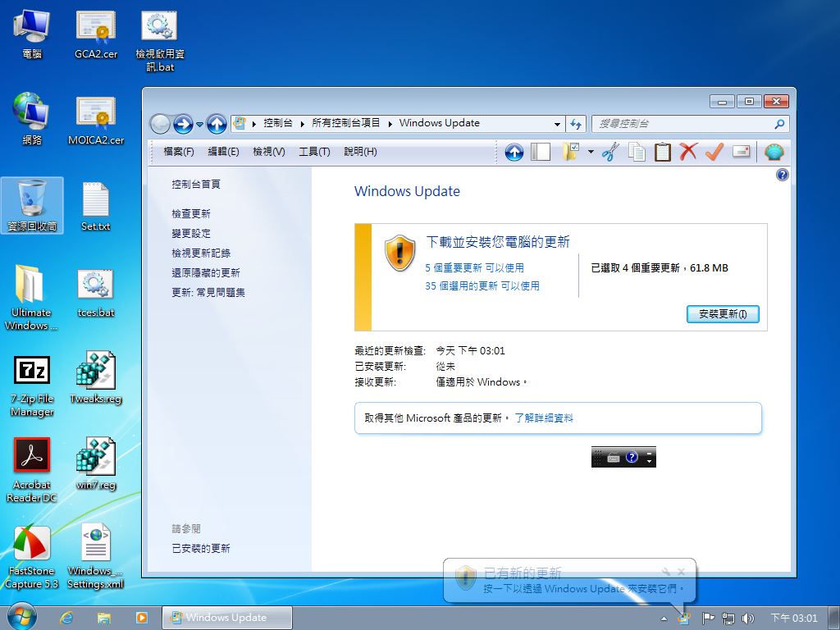Minimize the floating language bar
Viewport: 840px width, 630px height.
tap(650, 453)
